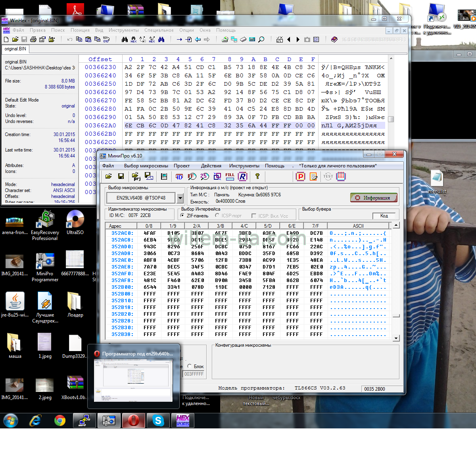Screen dimensions: 476x476
Task: Click the Лоадер folder on the desktop
Action: tap(75, 305)
